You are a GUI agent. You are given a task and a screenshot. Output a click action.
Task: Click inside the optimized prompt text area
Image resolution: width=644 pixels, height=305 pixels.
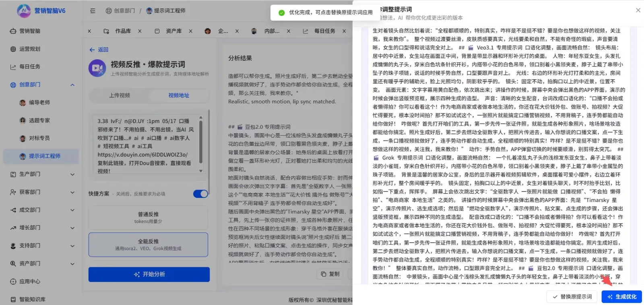tap(498, 155)
